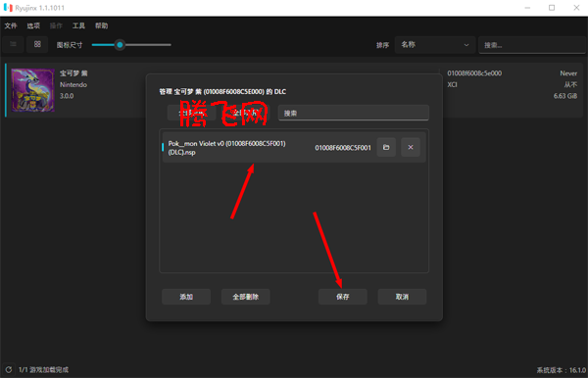
Task: Click the 1/1 游戏加载完成 status text
Action: (44, 370)
